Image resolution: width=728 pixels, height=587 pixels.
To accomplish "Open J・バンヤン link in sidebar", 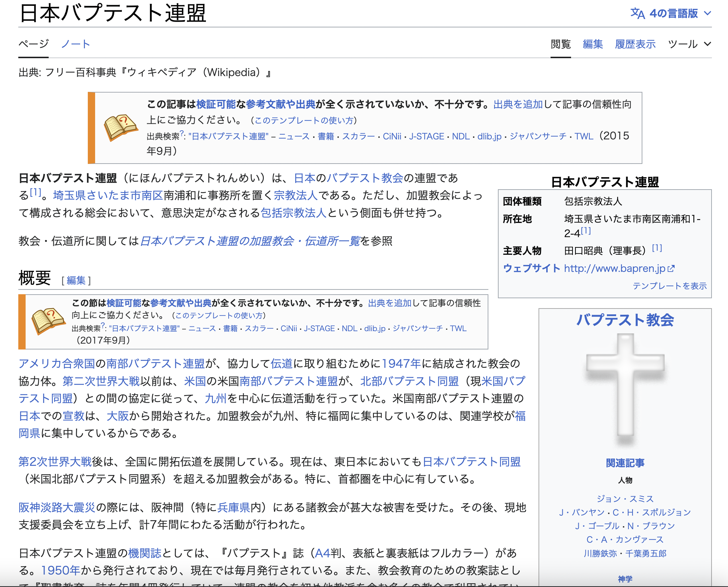I will 582,512.
